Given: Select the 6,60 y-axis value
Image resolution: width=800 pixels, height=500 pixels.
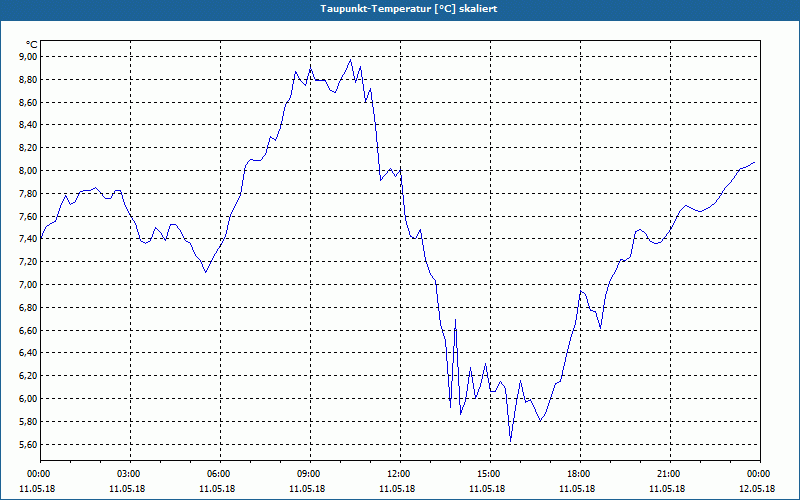Looking at the screenshot, I should click(29, 331).
